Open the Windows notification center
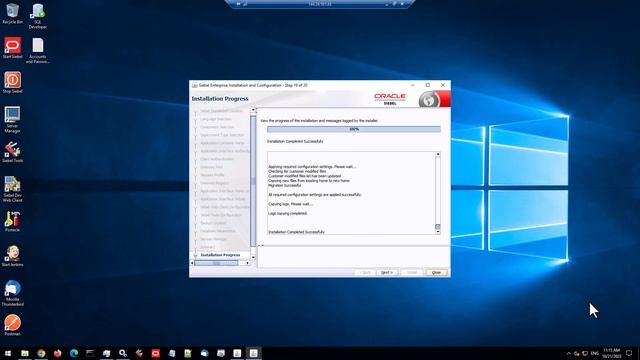This screenshot has width=640, height=360. pyautogui.click(x=629, y=353)
